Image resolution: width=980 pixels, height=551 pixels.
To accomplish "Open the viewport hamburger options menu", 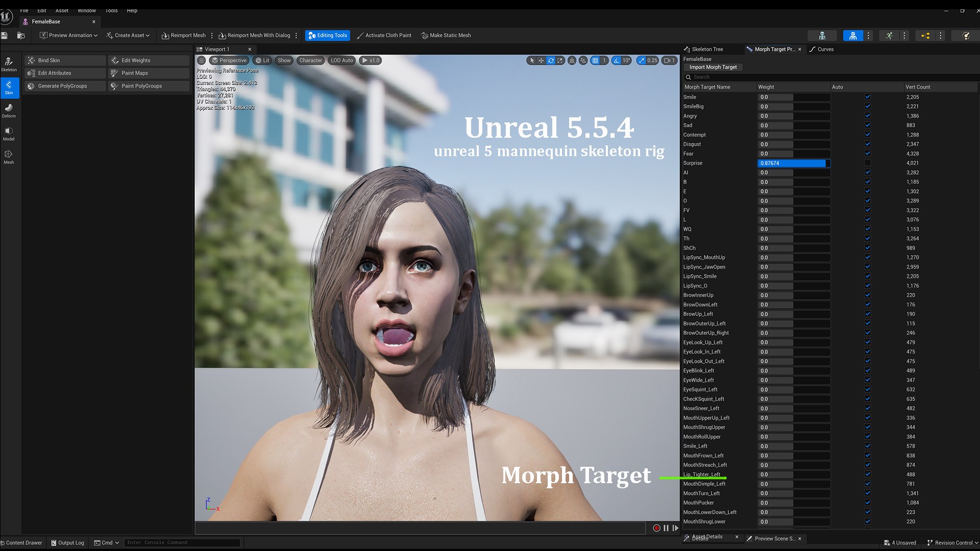I will tap(202, 60).
